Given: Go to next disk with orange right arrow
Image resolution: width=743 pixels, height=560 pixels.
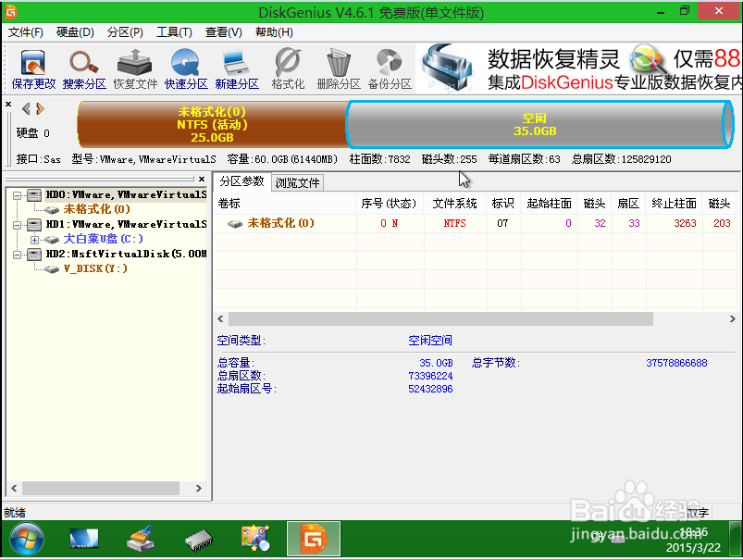Looking at the screenshot, I should click(41, 109).
